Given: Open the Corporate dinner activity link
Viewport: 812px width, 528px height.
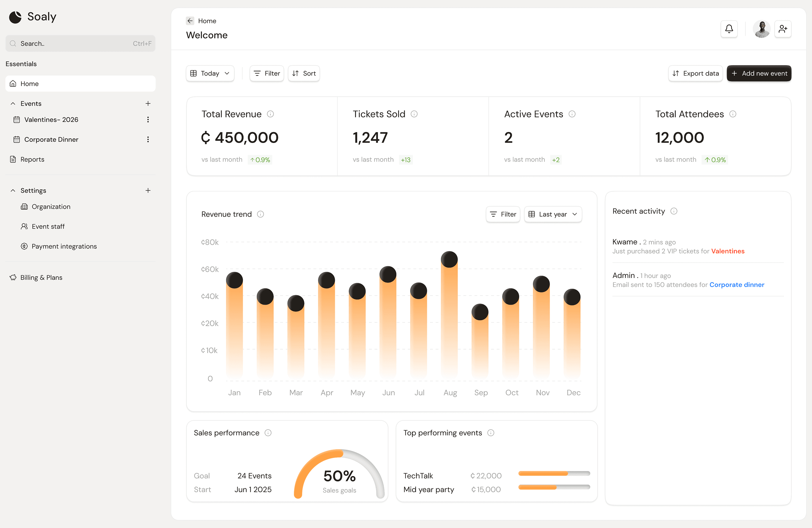Looking at the screenshot, I should tap(736, 284).
